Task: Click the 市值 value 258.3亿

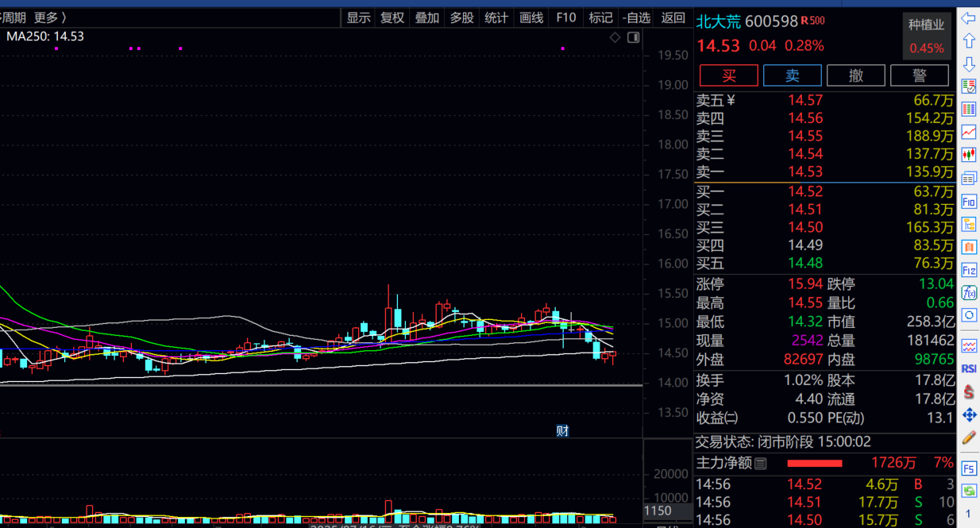Action: 931,322
